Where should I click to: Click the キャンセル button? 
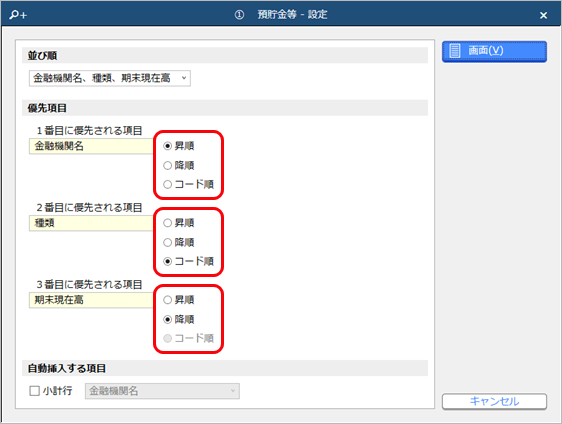tap(494, 401)
